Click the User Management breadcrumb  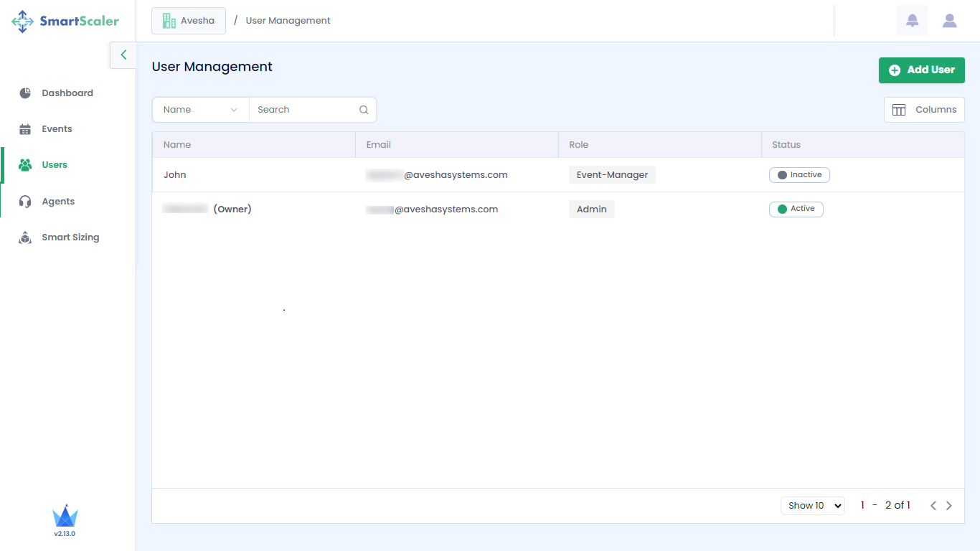288,21
